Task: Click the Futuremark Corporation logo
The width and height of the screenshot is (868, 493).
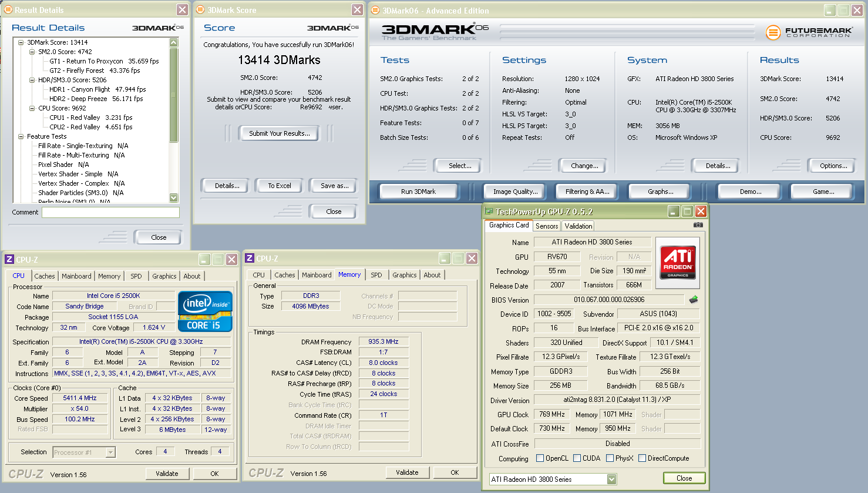Action: 809,32
